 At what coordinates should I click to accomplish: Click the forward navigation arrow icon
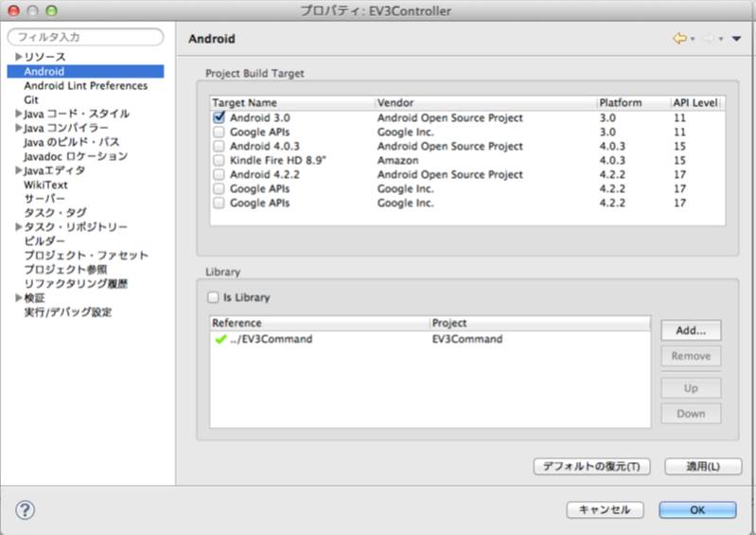pyautogui.click(x=708, y=39)
